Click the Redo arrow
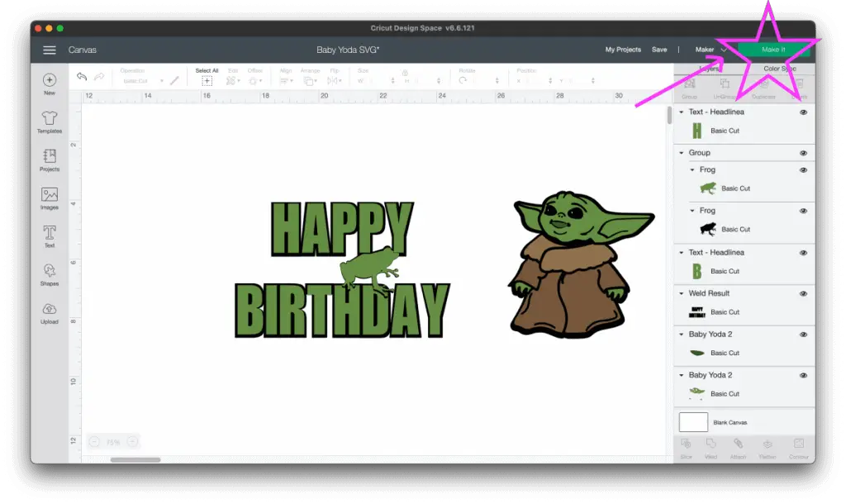This screenshot has width=846, height=504. 99,77
